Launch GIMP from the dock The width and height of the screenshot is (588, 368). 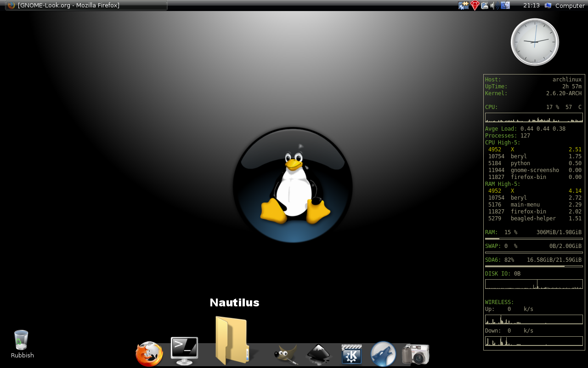click(x=285, y=354)
